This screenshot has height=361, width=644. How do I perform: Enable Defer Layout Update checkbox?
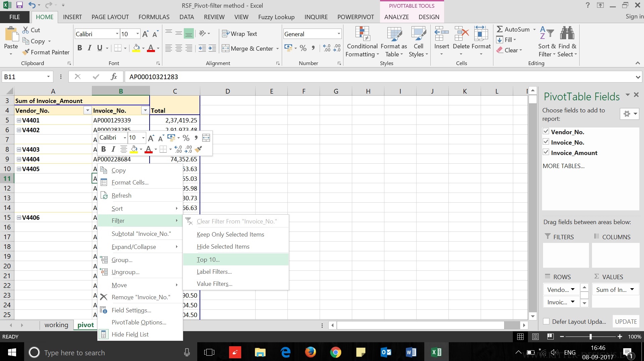tap(546, 321)
